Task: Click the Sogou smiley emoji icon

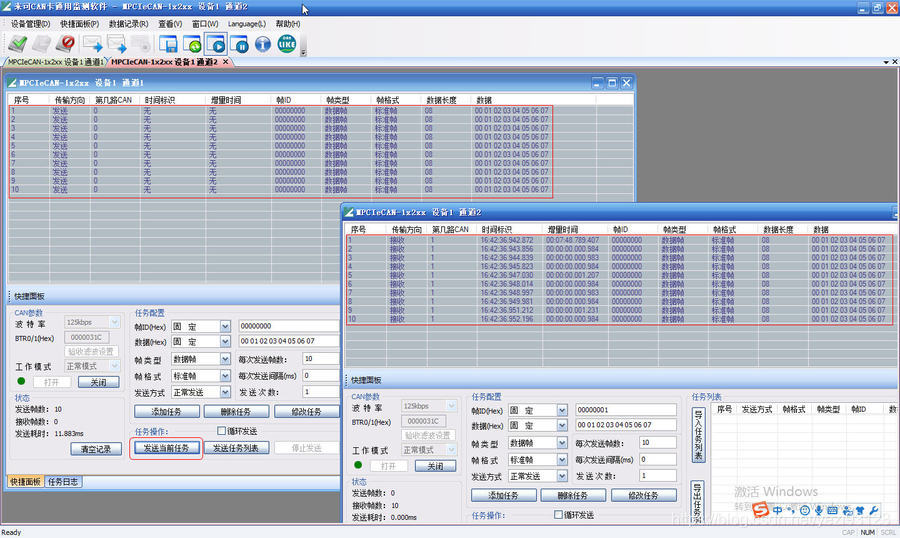Action: (805, 510)
